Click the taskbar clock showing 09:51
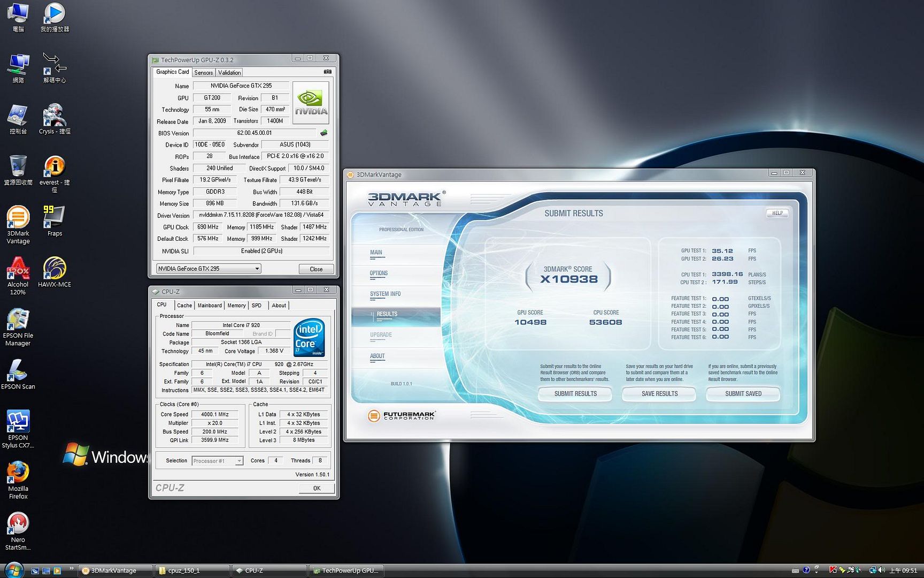The width and height of the screenshot is (924, 578). [x=903, y=571]
